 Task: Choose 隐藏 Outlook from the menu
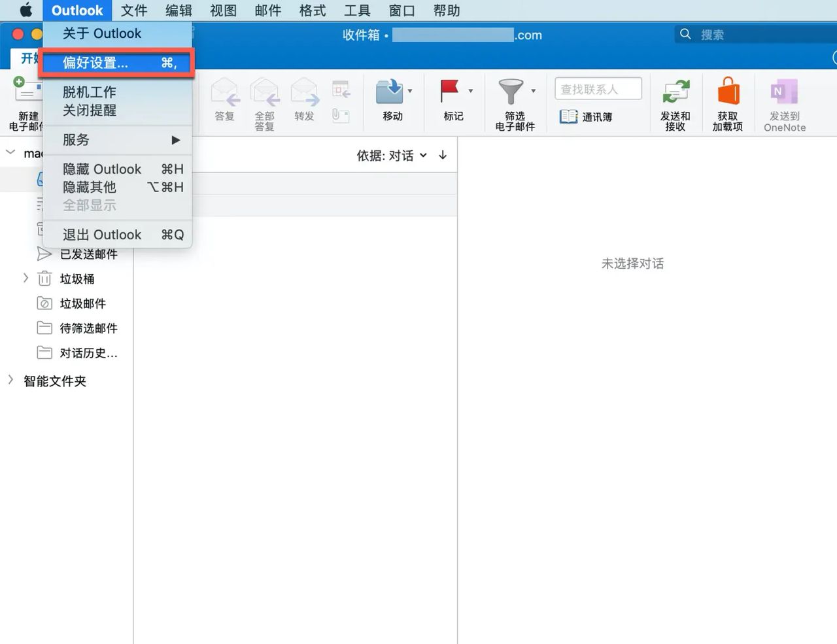(x=118, y=169)
